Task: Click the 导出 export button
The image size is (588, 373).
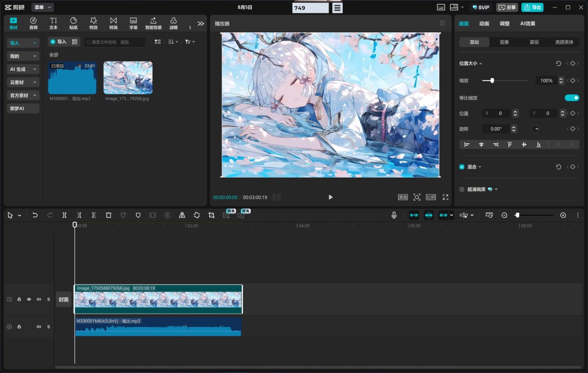Action: coord(532,7)
